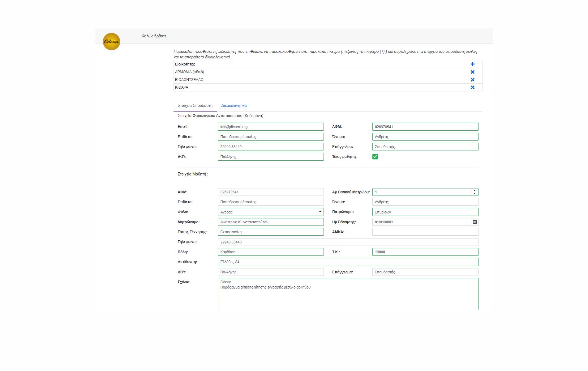Image resolution: width=588 pixels, height=371 pixels.
Task: Click the student ΑΦΜ field
Action: [271, 192]
